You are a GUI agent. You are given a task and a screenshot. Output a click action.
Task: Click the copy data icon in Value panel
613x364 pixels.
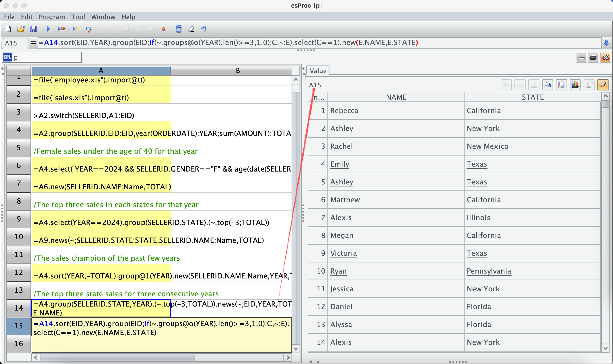pyautogui.click(x=547, y=85)
